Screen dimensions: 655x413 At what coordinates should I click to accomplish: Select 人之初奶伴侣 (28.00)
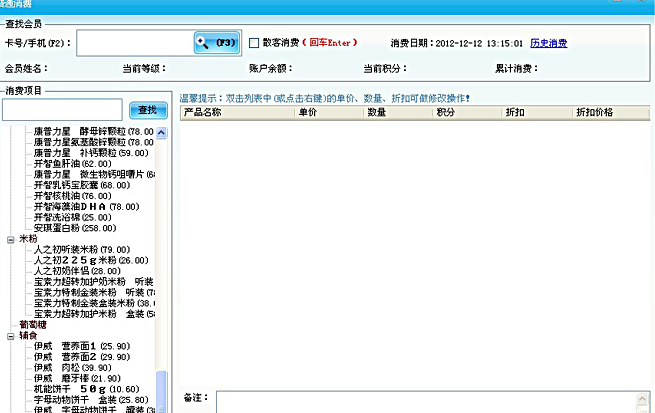coord(77,271)
